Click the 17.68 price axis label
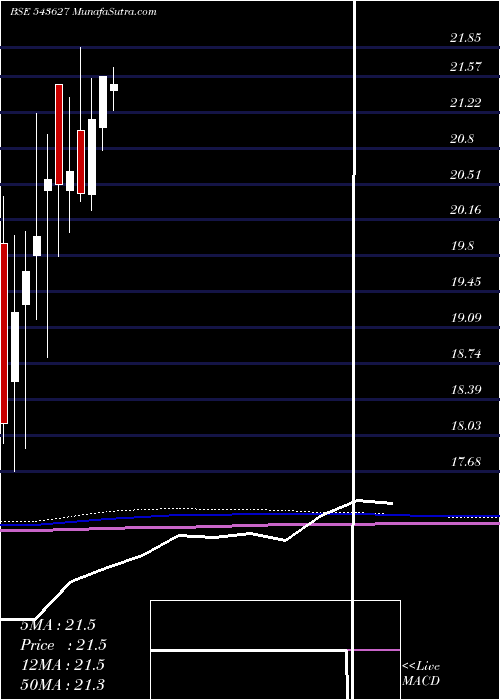The height and width of the screenshot is (700, 500). [466, 462]
